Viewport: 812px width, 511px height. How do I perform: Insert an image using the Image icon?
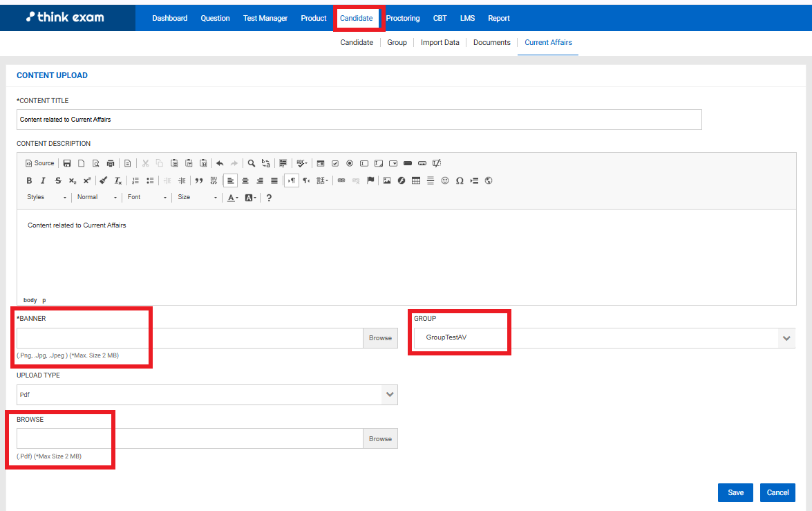tap(387, 180)
